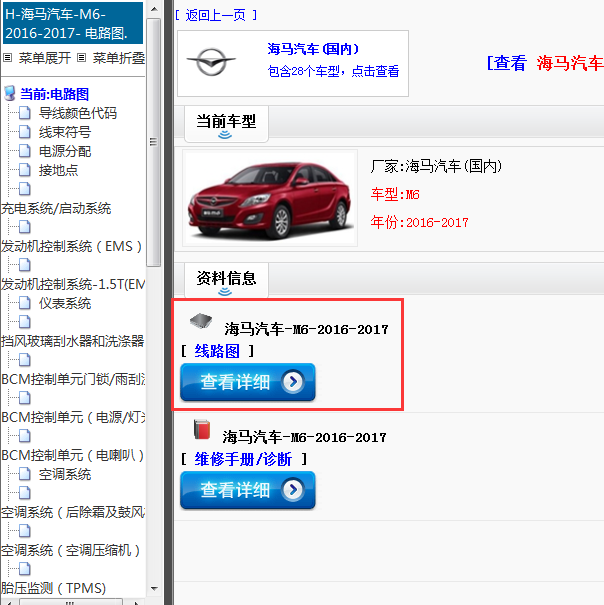This screenshot has height=605, width=604.
Task: Click the page icon above 空调系统(空调压缩机)
Action: coord(25,531)
